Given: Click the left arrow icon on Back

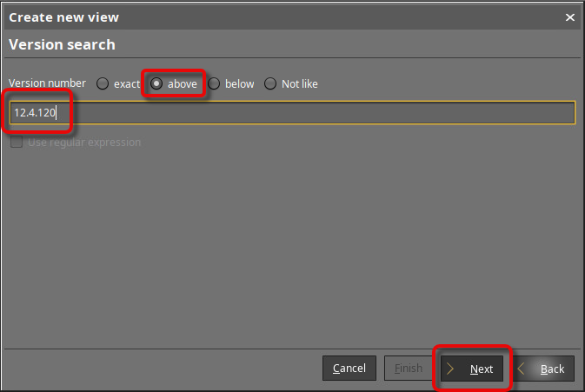Looking at the screenshot, I should tap(522, 369).
